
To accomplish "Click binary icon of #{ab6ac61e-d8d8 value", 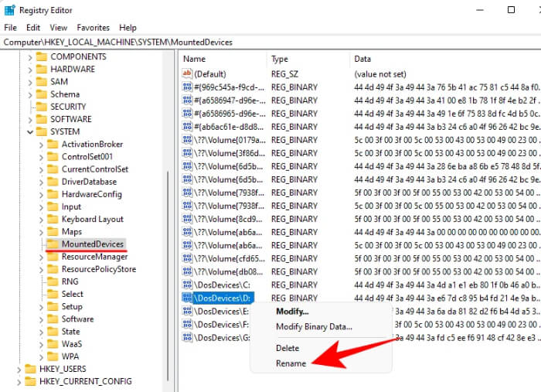I will (x=187, y=127).
